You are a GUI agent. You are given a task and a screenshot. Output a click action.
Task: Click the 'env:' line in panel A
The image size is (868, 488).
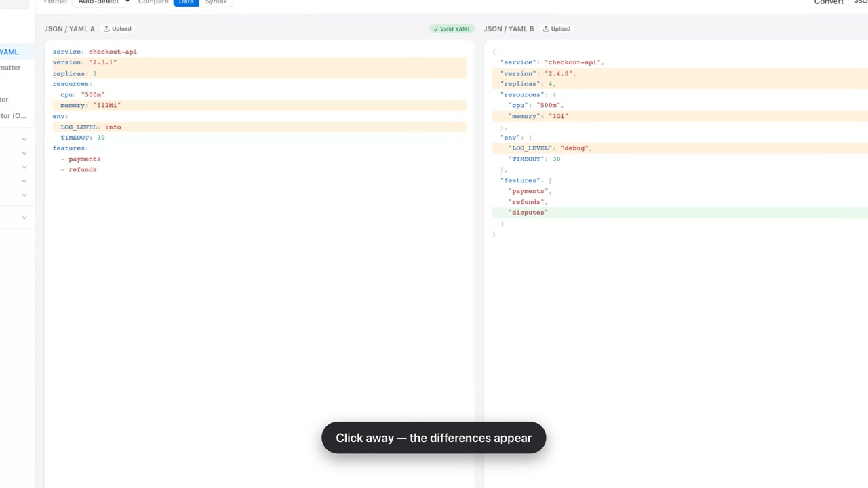pyautogui.click(x=60, y=116)
